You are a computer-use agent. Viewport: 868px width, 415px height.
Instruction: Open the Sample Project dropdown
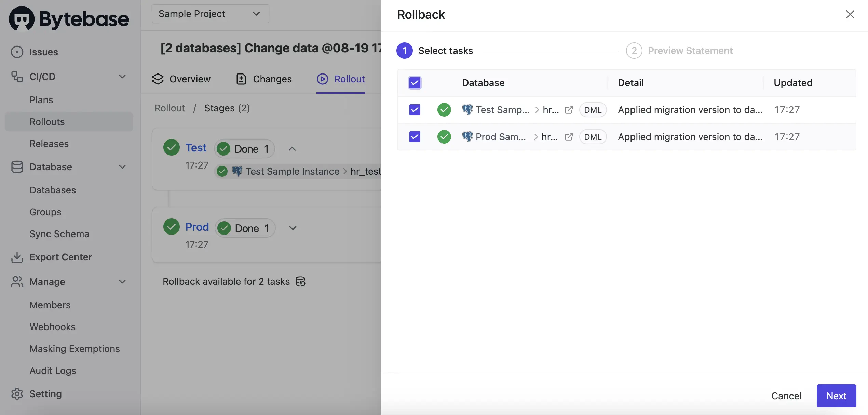210,14
